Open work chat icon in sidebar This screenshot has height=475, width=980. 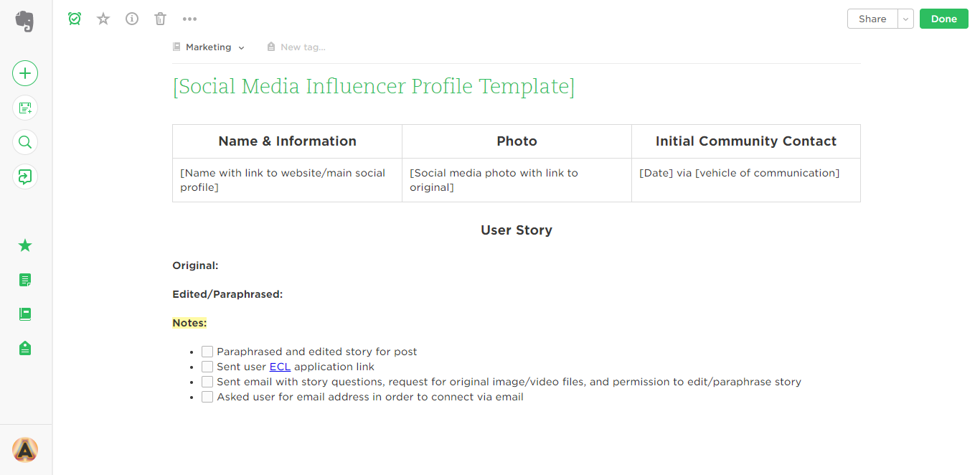(25, 177)
